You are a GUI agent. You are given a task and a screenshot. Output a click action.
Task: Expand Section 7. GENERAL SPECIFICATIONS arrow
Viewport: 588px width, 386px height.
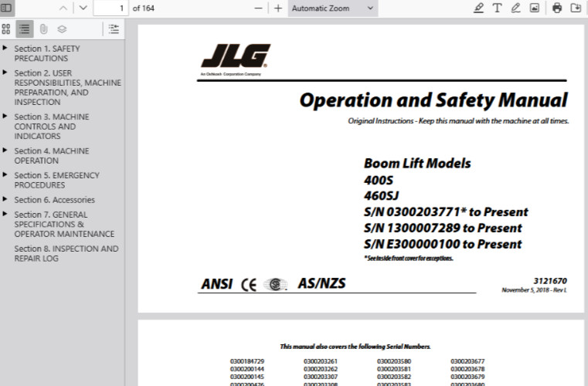pyautogui.click(x=5, y=214)
